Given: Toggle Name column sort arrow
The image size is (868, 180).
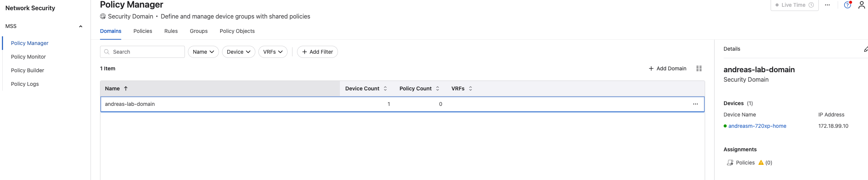Looking at the screenshot, I should [x=126, y=88].
